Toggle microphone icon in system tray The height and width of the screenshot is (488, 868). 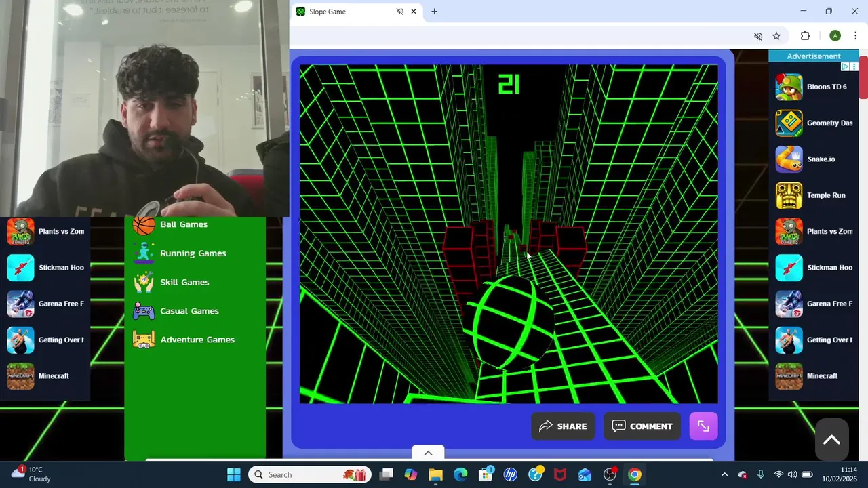click(760, 474)
